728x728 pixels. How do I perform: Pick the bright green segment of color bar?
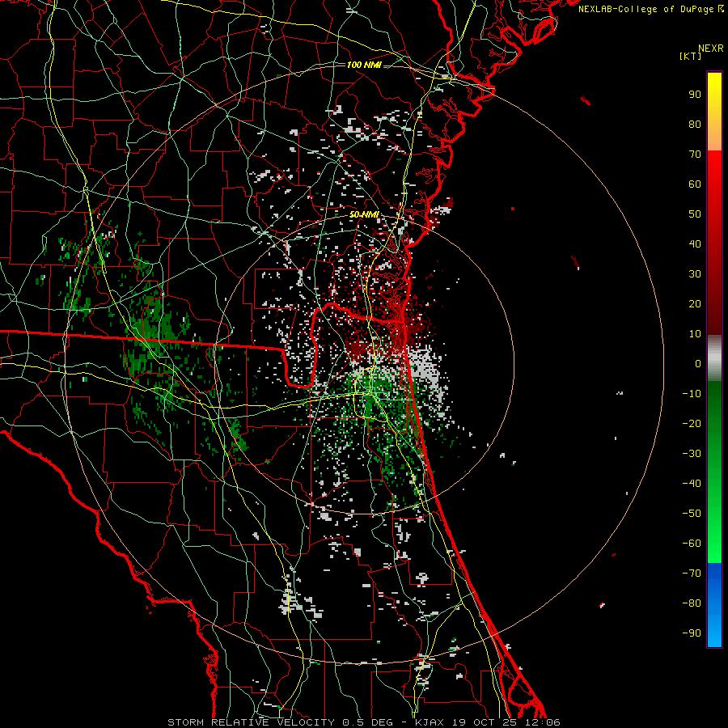click(714, 472)
